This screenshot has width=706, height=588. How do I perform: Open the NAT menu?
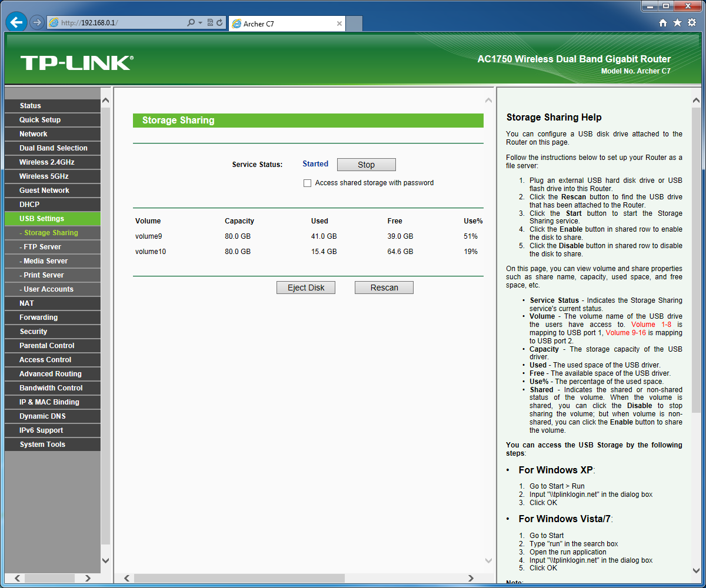click(x=52, y=303)
